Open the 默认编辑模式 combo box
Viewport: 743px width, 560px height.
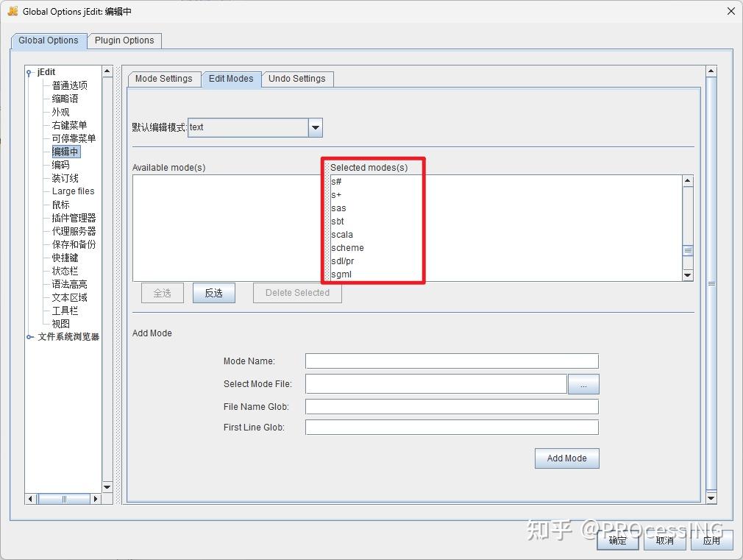(x=315, y=127)
